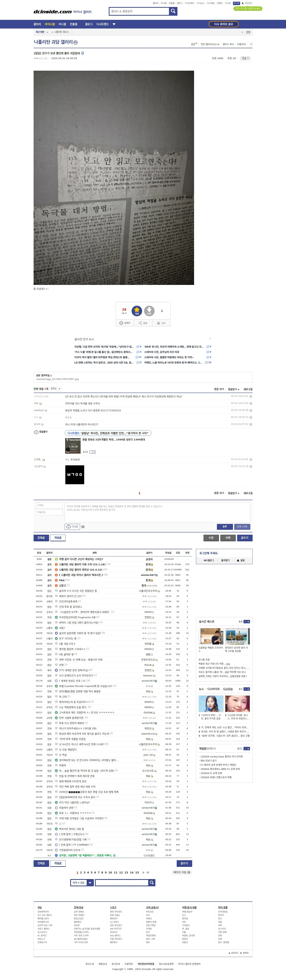Viewport: 286px width, 980px height.
Task: Click previous arrow in 댓글돌이 ad pager
Action: coord(91,452)
